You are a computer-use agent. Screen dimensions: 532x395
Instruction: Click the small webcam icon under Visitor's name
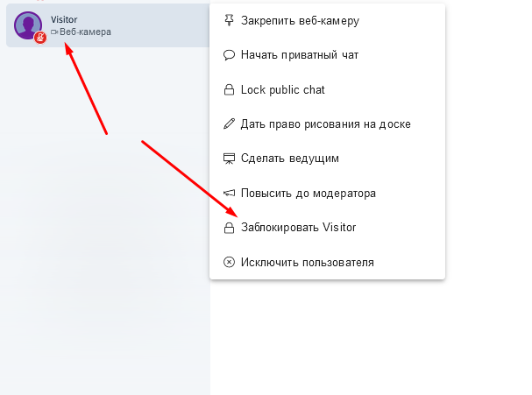[54, 32]
